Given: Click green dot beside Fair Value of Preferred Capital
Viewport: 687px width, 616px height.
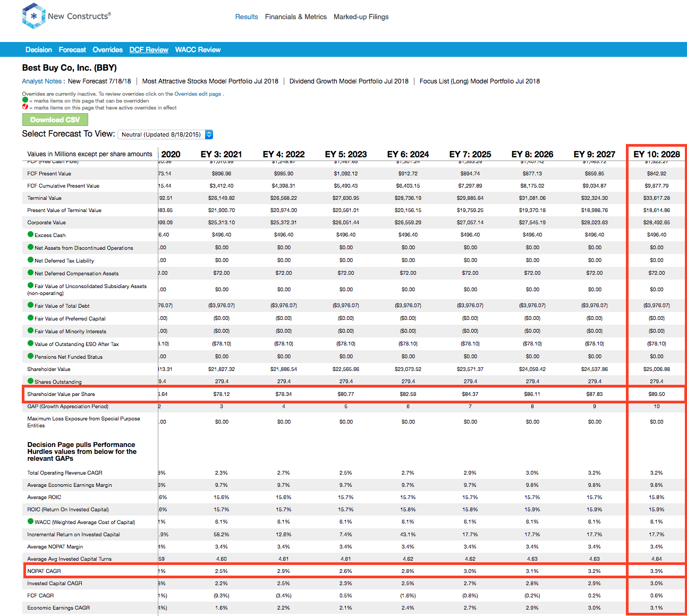Looking at the screenshot, I should click(x=30, y=318).
